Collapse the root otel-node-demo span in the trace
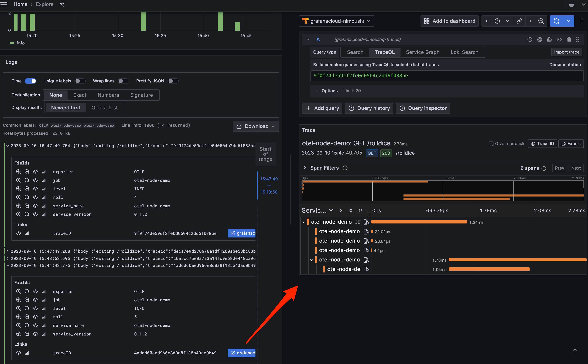Image resolution: width=588 pixels, height=364 pixels. click(x=303, y=222)
